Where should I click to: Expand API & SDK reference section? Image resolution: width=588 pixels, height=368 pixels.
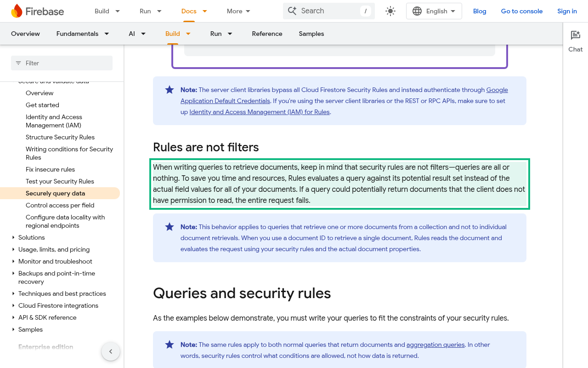[x=13, y=317]
